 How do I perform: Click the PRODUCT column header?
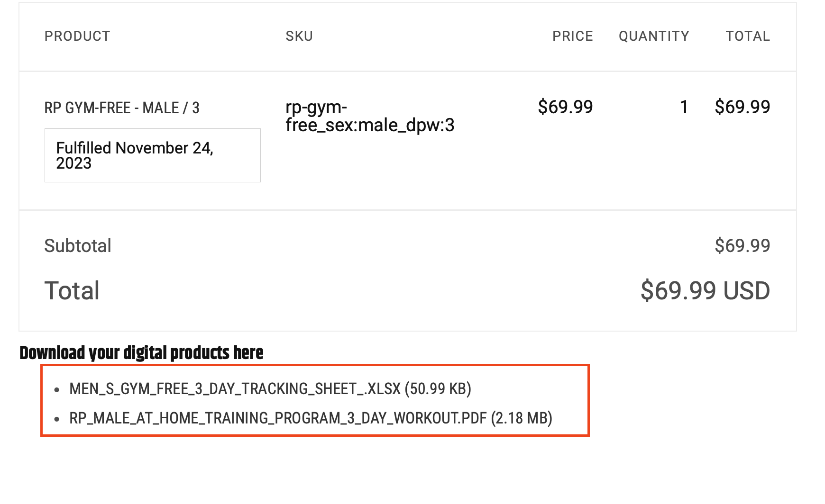[77, 36]
